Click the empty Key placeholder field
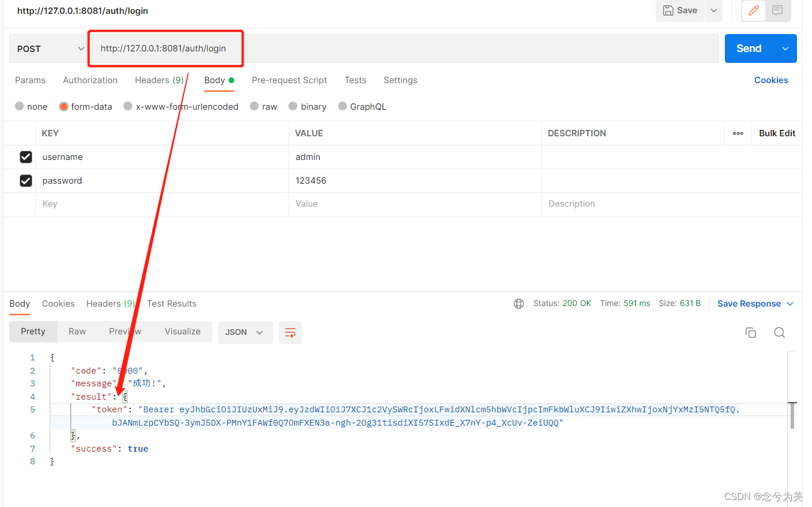The image size is (812, 507). point(162,204)
